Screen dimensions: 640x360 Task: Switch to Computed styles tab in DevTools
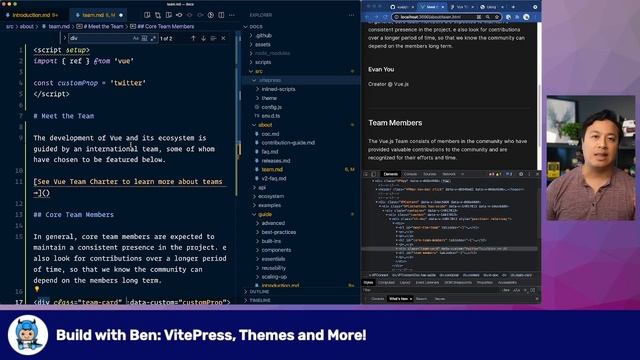click(386, 282)
